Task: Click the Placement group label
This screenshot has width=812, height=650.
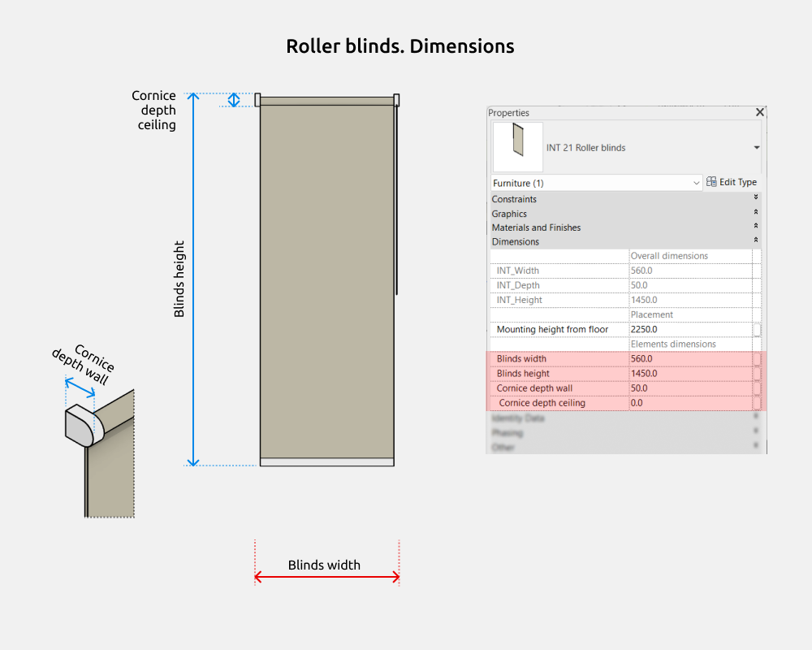Action: (651, 314)
